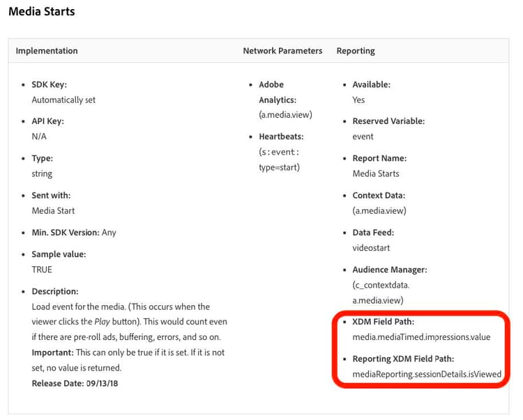
Task: Click the media.mediaTimed.impressions.value path
Action: pos(422,337)
